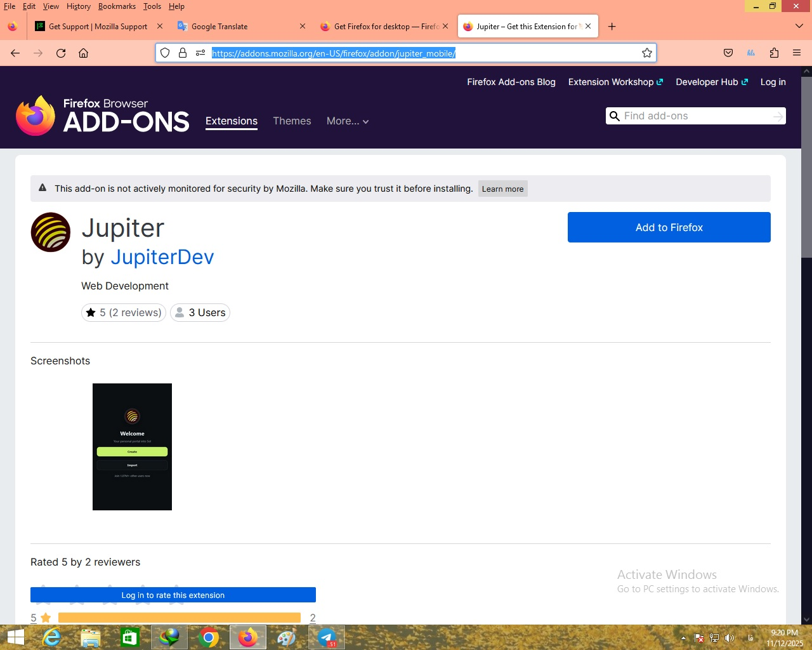Viewport: 812px width, 650px height.
Task: Open Google Chrome from the taskbar
Action: pyautogui.click(x=209, y=637)
